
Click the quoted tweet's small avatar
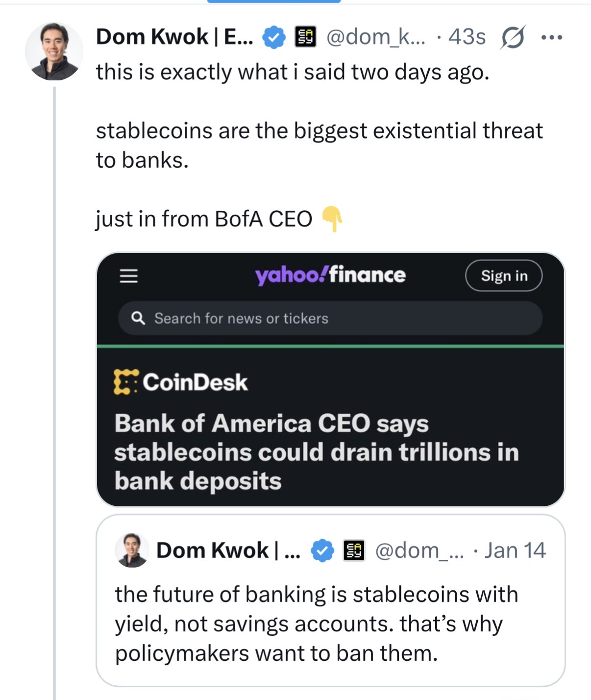pyautogui.click(x=132, y=550)
